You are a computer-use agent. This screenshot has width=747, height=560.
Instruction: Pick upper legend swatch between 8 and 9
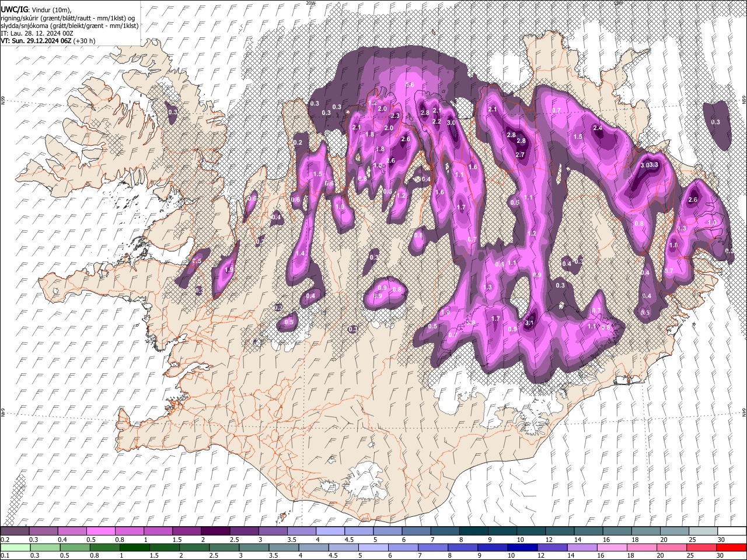pyautogui.click(x=473, y=531)
